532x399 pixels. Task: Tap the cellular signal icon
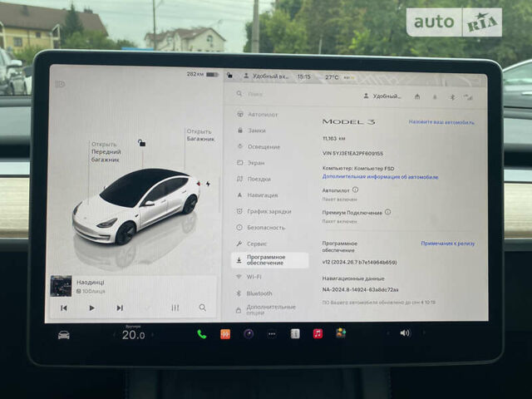(x=468, y=97)
